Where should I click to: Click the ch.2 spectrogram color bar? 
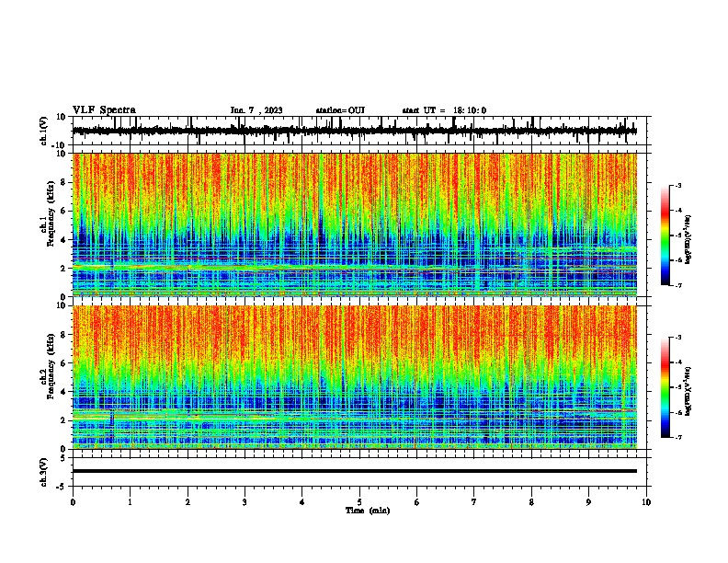[x=665, y=387]
